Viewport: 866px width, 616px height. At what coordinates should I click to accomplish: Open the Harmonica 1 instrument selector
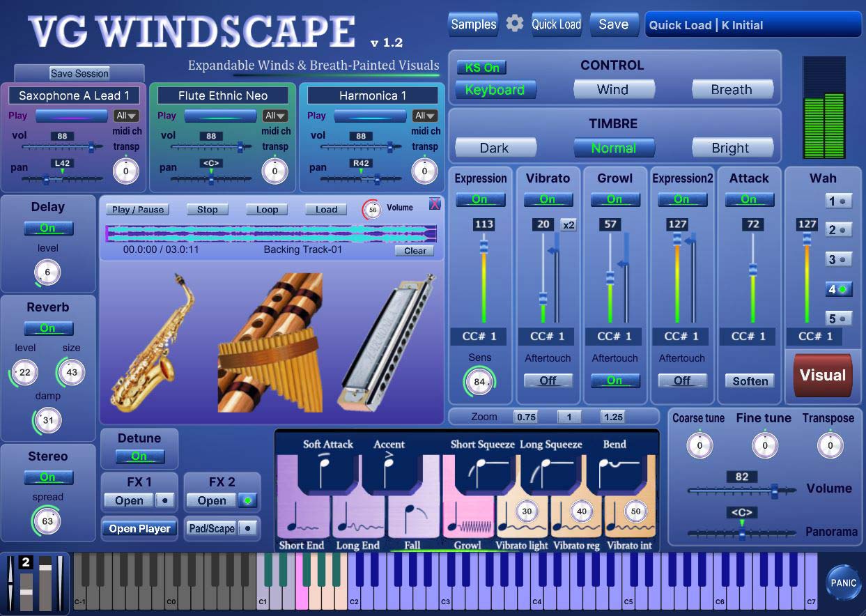[x=373, y=95]
